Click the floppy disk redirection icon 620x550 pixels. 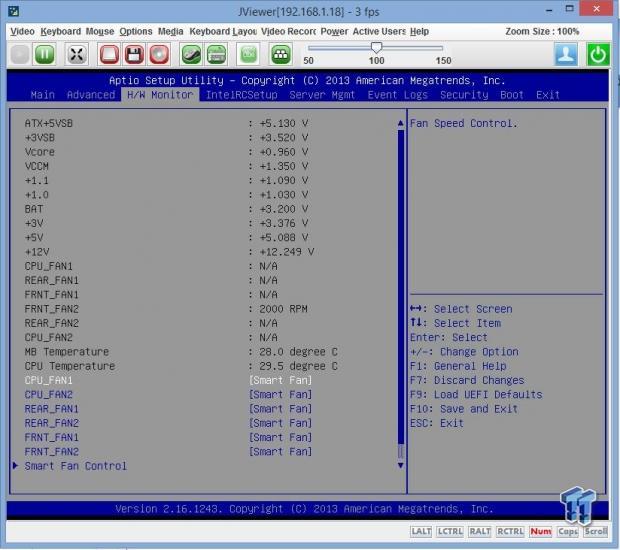(x=134, y=54)
